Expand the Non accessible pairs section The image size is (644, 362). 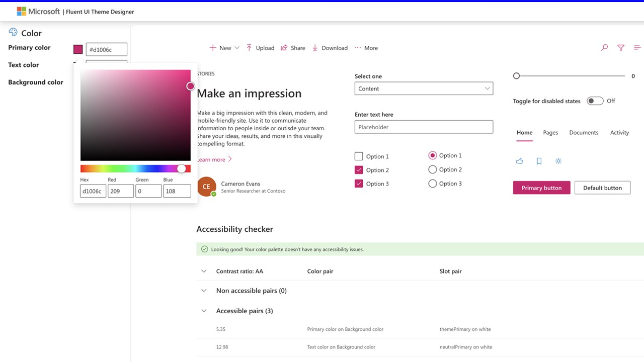click(x=204, y=291)
